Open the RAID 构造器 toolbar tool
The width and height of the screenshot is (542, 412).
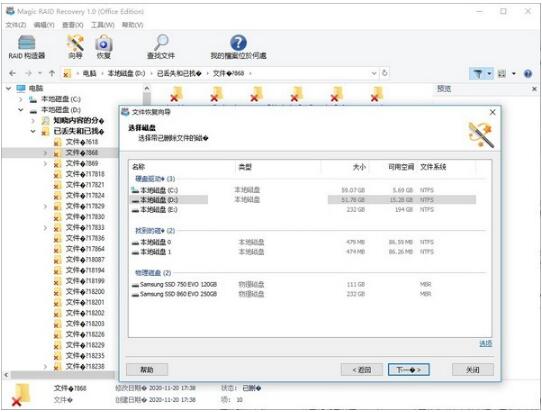coord(27,47)
